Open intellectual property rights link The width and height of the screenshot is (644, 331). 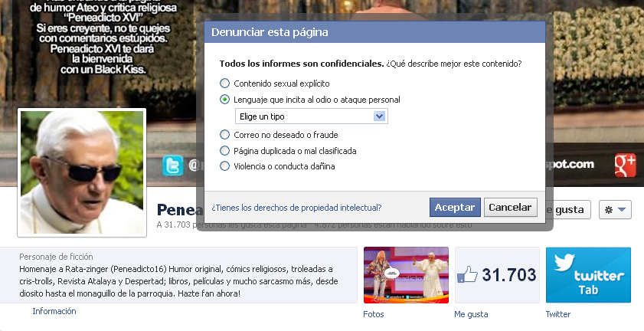coord(296,208)
